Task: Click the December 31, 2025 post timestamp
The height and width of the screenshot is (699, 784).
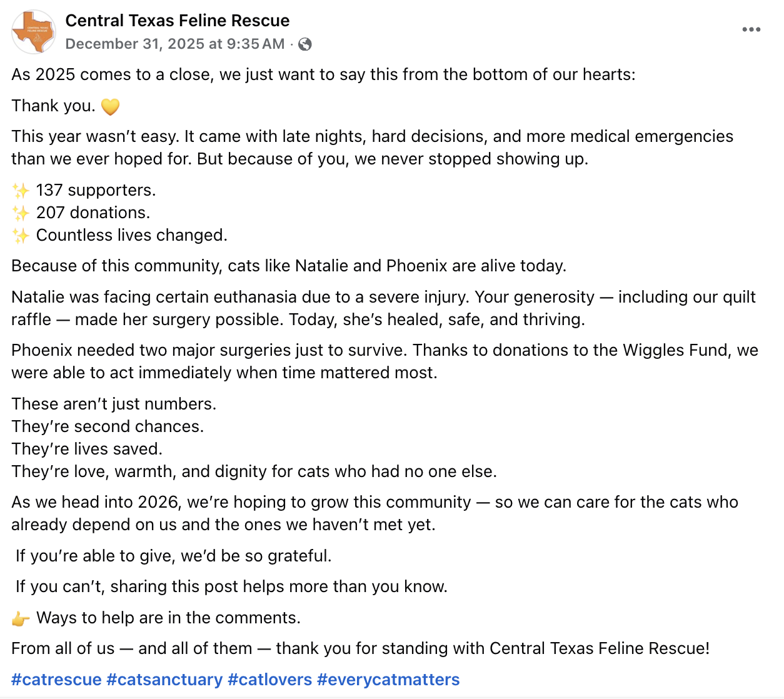Action: pos(175,44)
